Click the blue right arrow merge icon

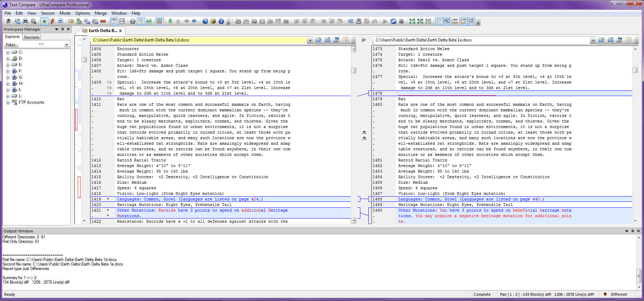(x=194, y=22)
